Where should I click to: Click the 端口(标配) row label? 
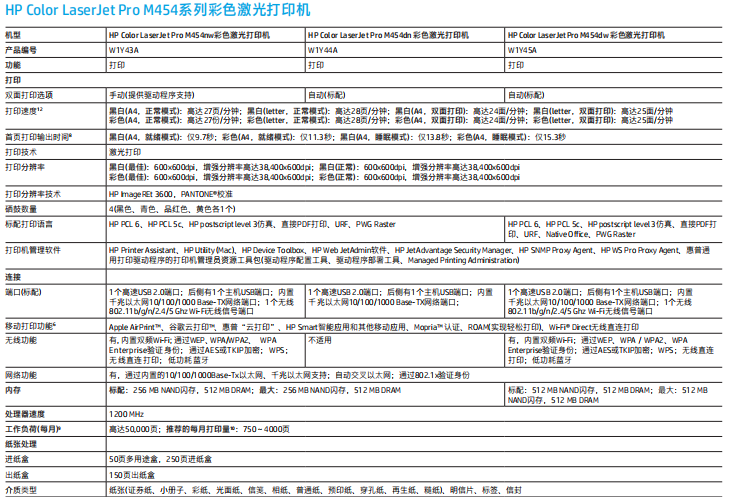point(23,292)
